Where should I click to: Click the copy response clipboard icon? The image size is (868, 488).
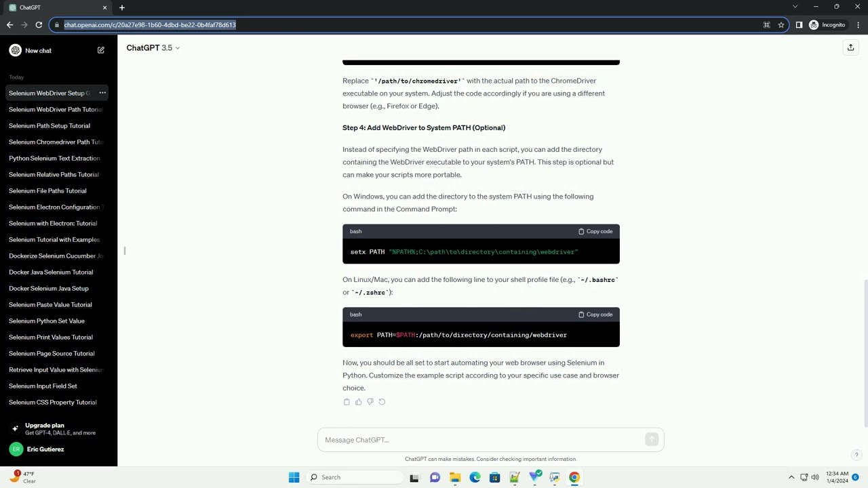coord(347,402)
